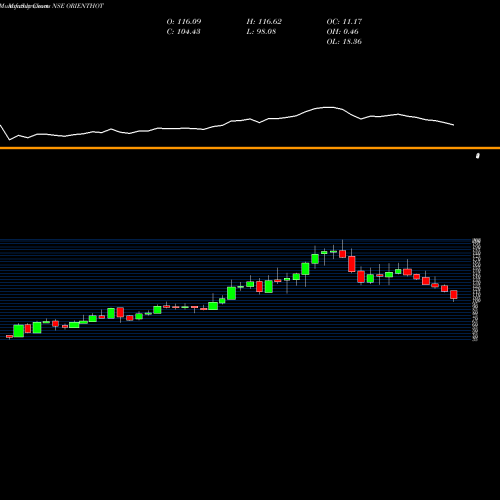Select the low value L: 98.08
The width and height of the screenshot is (500, 500).
(261, 32)
